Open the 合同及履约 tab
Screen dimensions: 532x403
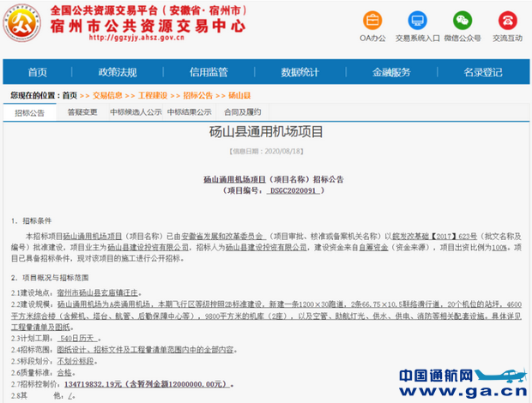241,111
